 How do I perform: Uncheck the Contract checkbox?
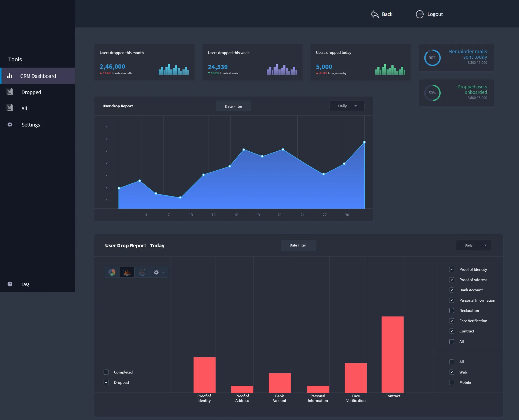pyautogui.click(x=451, y=331)
